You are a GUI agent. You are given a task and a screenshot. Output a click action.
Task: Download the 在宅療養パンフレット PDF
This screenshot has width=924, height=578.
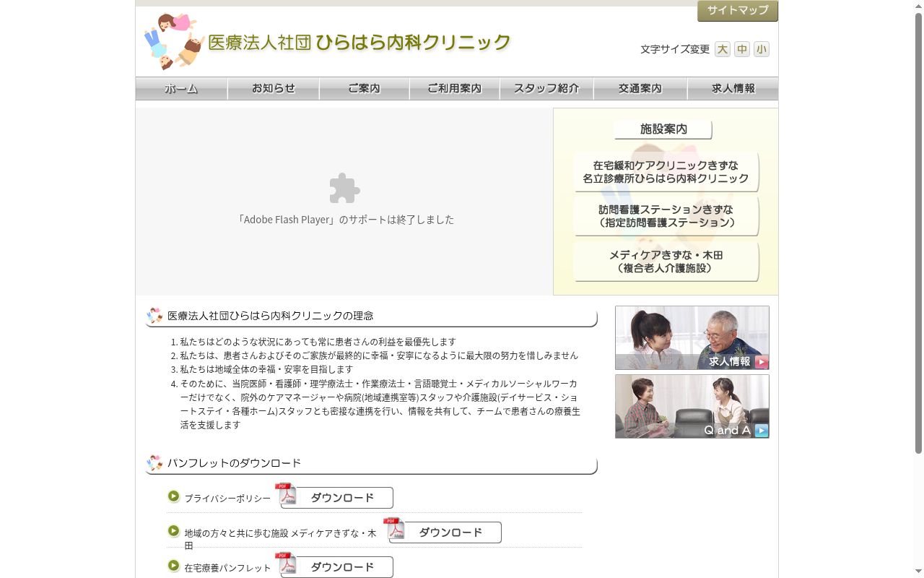point(336,567)
